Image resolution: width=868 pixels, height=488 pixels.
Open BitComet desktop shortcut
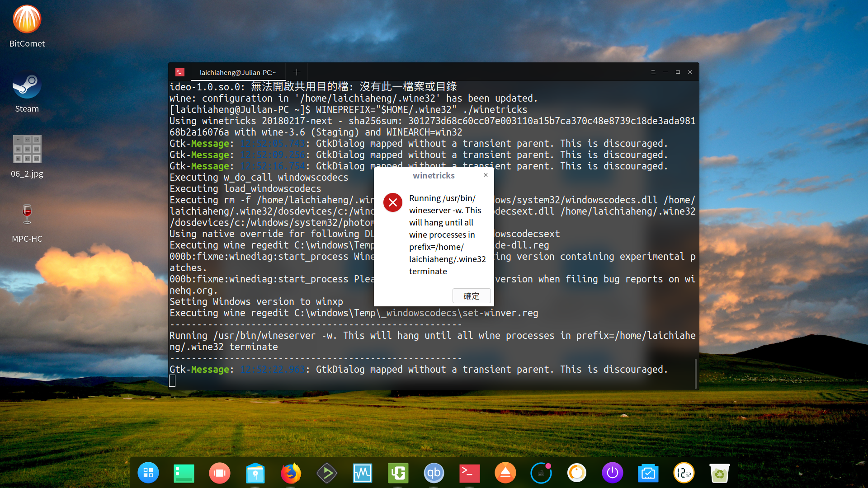click(x=27, y=26)
